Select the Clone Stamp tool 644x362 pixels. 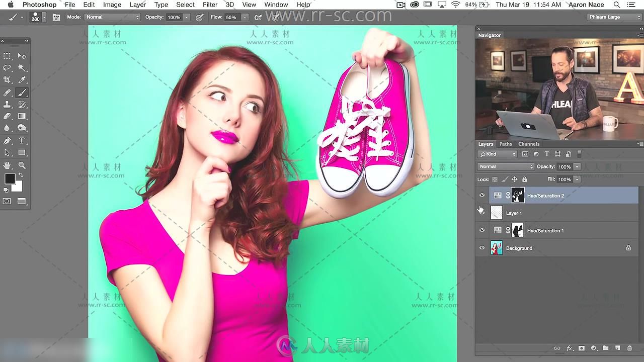click(7, 105)
